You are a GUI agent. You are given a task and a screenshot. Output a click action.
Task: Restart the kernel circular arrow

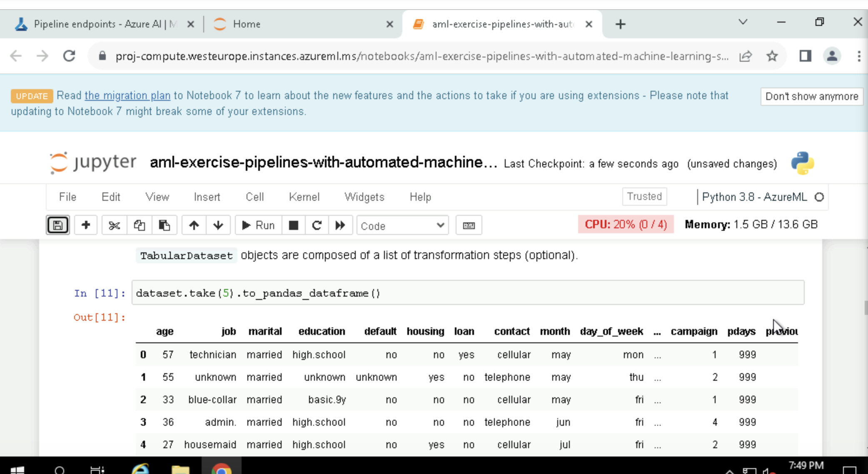pyautogui.click(x=317, y=225)
